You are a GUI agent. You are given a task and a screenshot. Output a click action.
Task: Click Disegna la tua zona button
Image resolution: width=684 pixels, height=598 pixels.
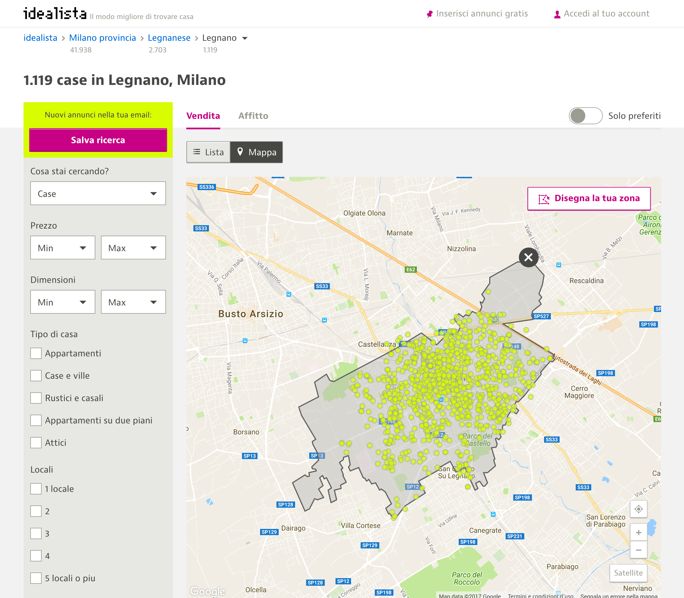[589, 198]
